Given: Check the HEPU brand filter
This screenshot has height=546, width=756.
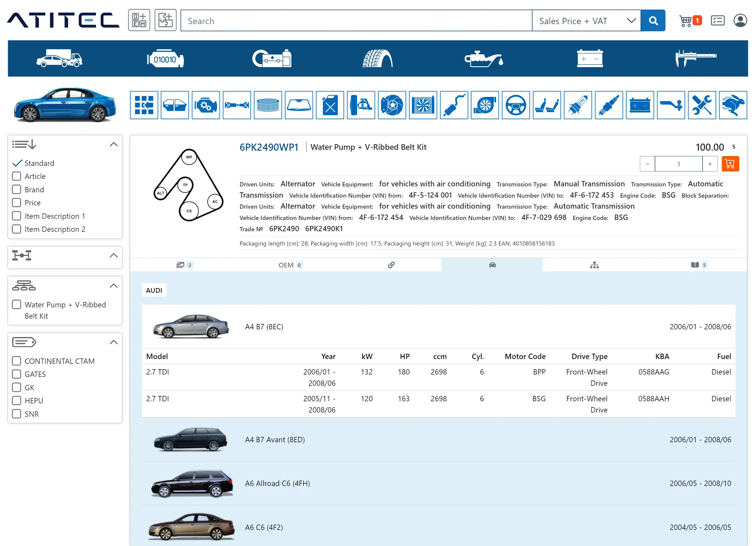Looking at the screenshot, I should pos(17,401).
